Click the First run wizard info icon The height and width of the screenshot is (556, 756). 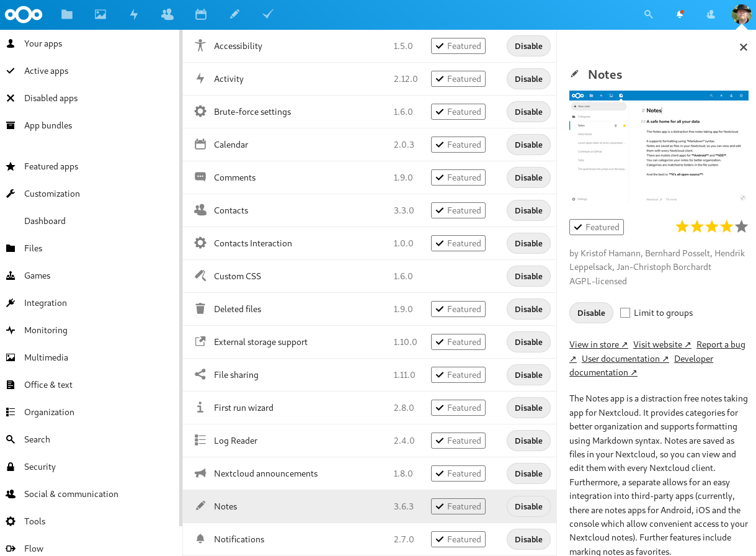point(200,408)
